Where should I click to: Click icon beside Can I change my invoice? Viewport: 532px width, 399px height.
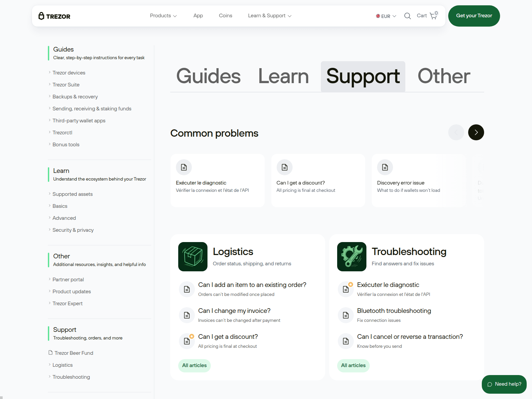(x=187, y=315)
